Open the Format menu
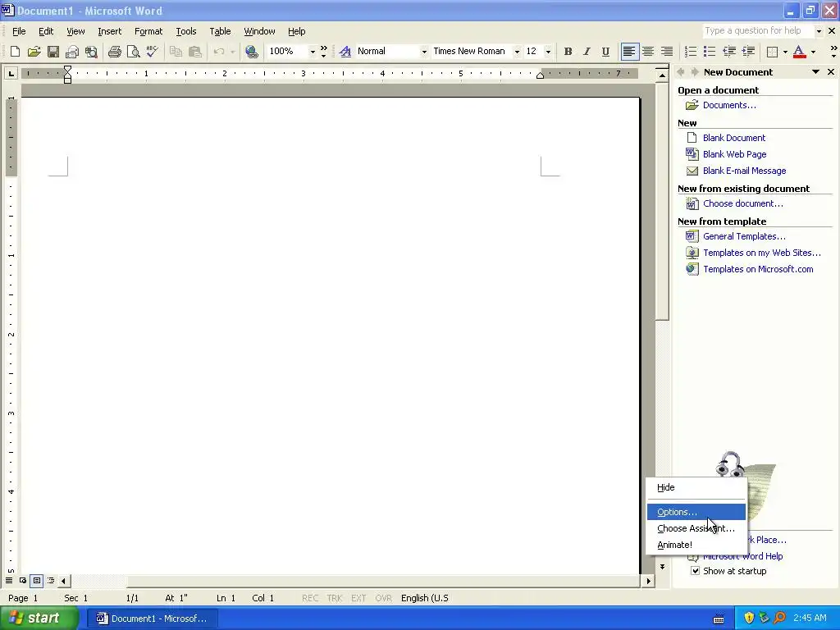The height and width of the screenshot is (630, 840). click(148, 31)
